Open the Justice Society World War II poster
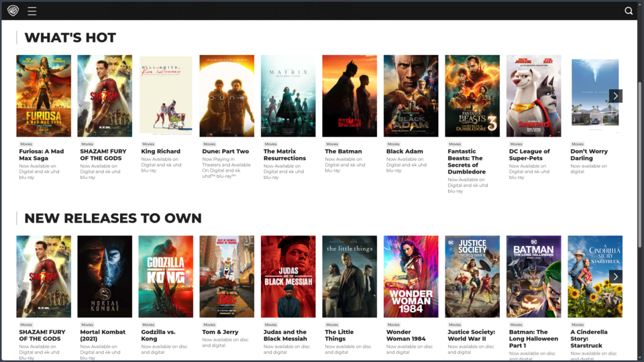 472,277
